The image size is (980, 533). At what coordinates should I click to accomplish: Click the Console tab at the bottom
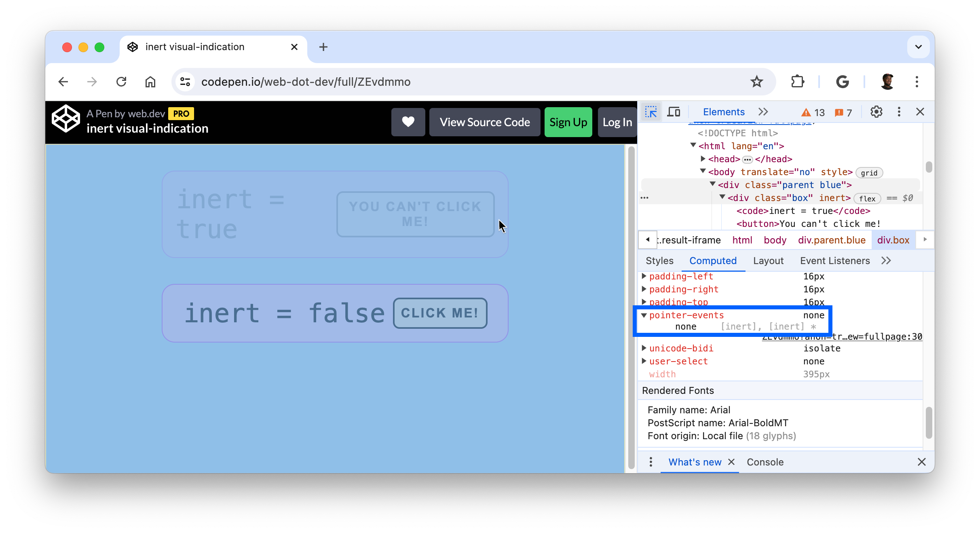(765, 461)
